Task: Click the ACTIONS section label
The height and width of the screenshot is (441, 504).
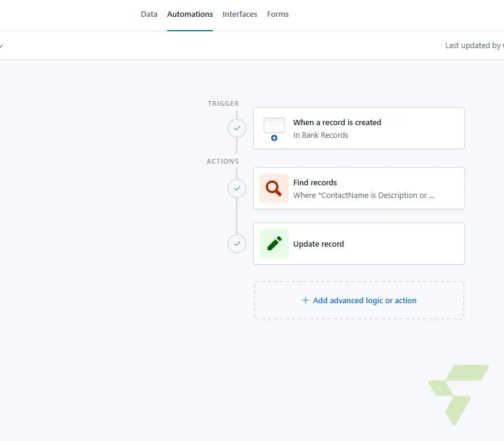Action: (223, 161)
